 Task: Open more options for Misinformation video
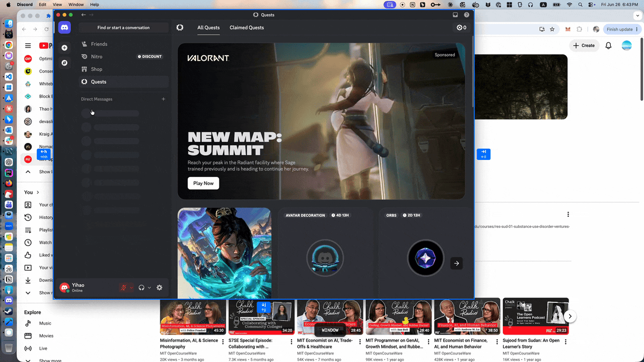tap(223, 342)
